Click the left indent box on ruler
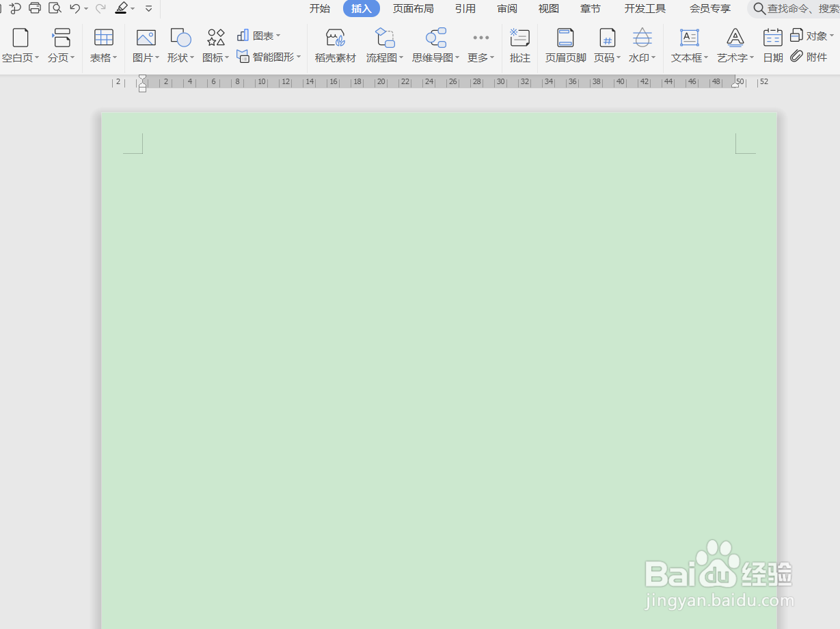840x629 pixels. [142, 89]
